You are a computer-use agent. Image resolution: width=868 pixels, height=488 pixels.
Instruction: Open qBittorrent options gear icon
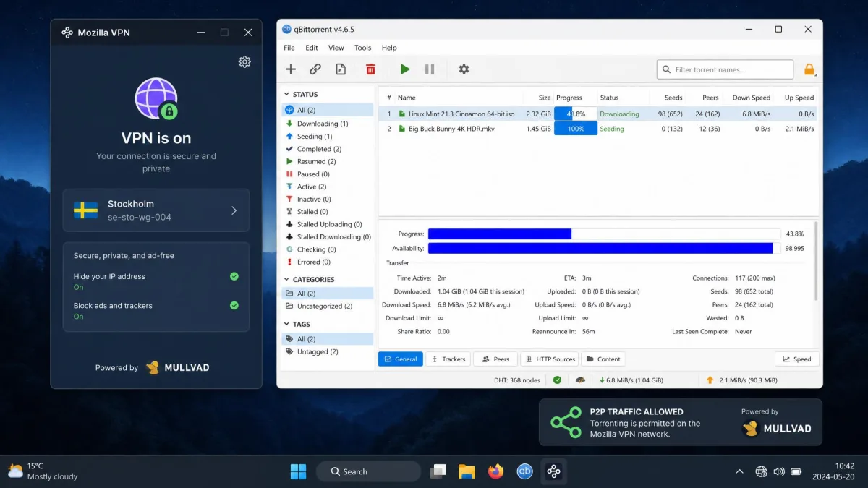tap(464, 69)
